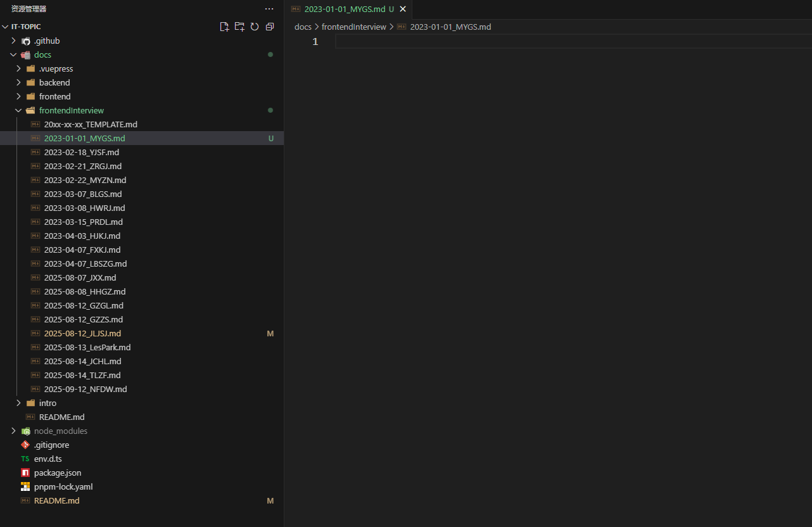Click the New Folder icon in explorer

click(239, 27)
